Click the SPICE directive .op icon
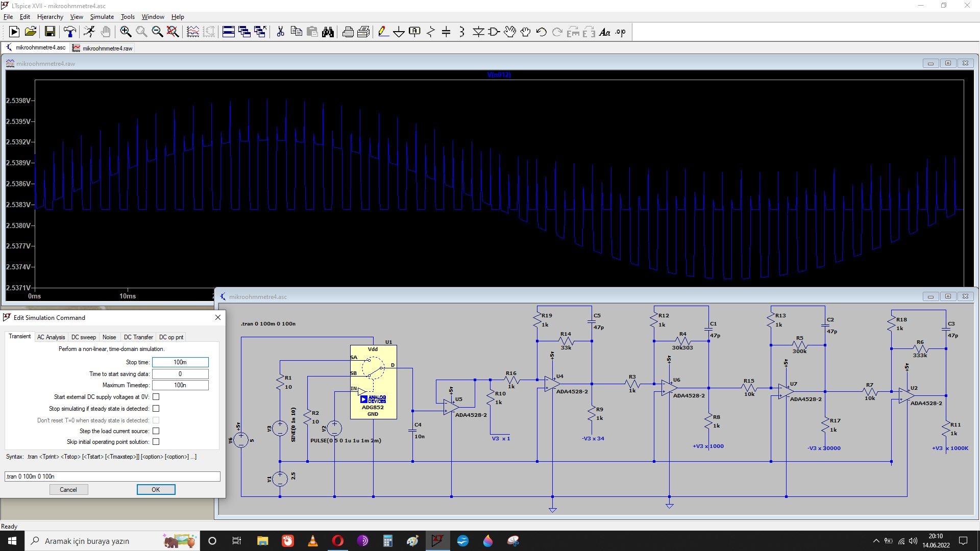Viewport: 980px width, 551px height. tap(620, 32)
